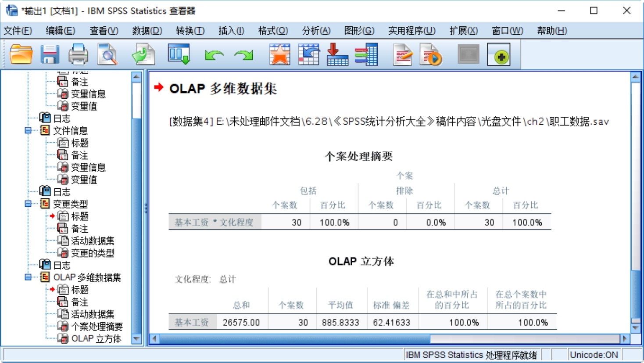Image resolution: width=644 pixels, height=363 pixels.
Task: Click output pane vertical scroll down arrow
Action: click(x=636, y=328)
